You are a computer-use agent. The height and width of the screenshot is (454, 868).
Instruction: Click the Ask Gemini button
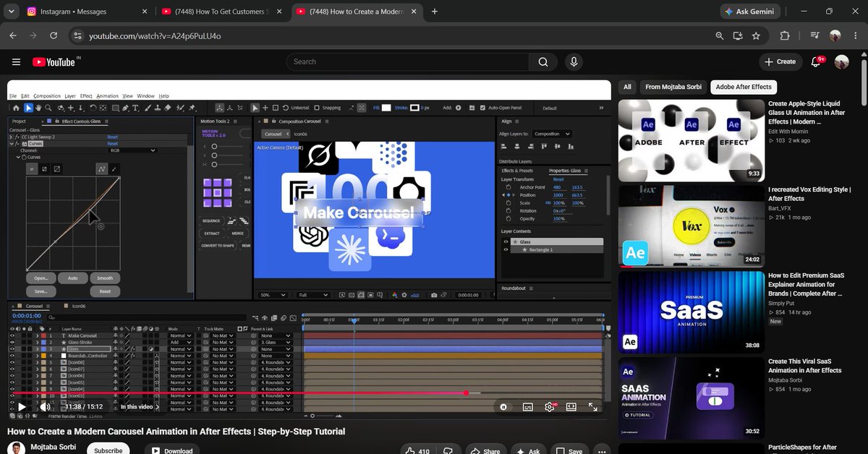click(x=751, y=12)
